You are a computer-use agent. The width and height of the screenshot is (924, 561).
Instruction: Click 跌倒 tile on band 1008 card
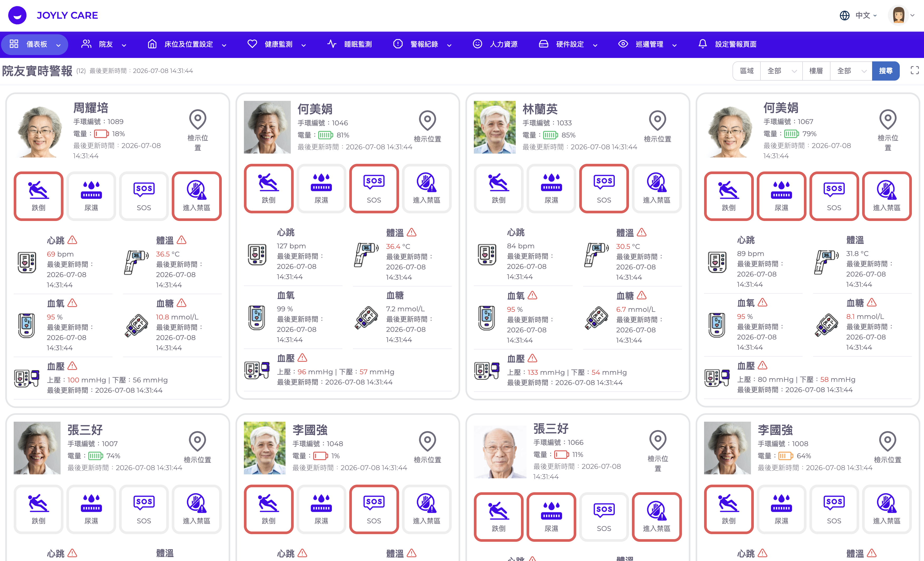tap(729, 509)
